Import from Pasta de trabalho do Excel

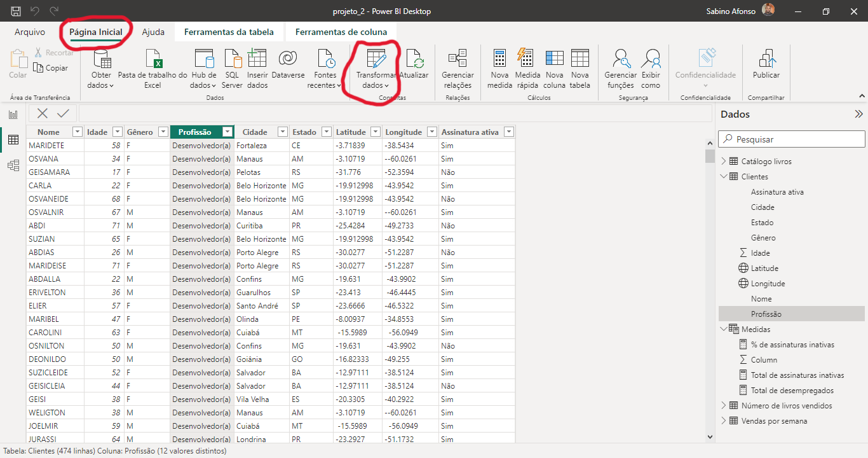point(153,69)
